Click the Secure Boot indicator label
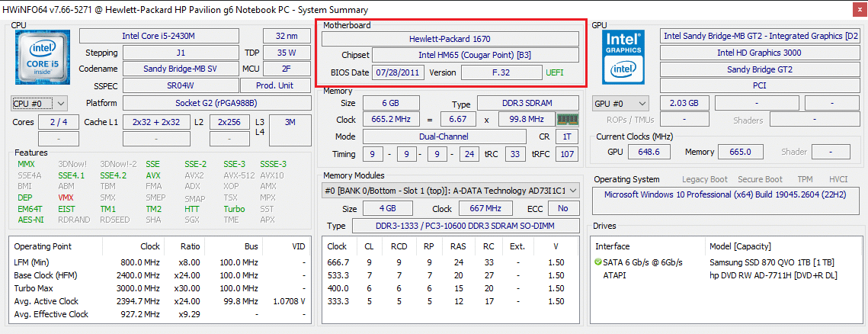868x334 pixels. coord(760,179)
